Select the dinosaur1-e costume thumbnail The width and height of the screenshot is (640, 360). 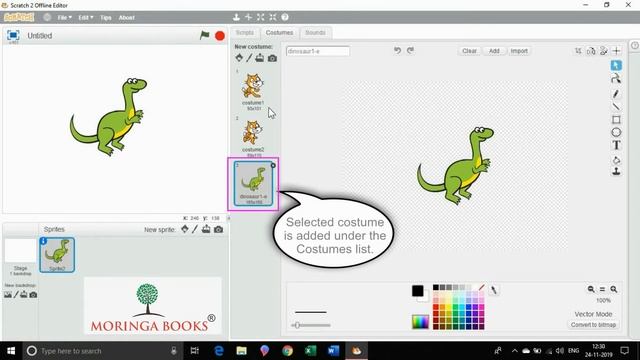point(253,184)
